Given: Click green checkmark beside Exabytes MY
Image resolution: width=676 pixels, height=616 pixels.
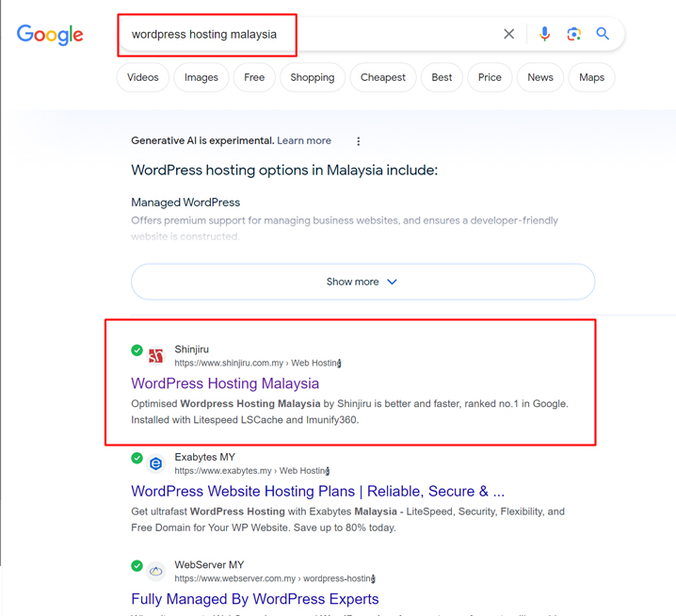Looking at the screenshot, I should click(x=137, y=458).
